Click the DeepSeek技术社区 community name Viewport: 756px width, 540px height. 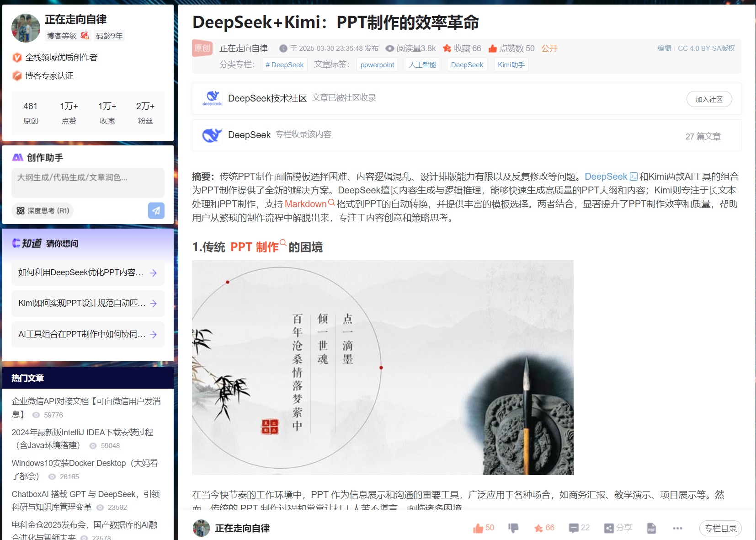pyautogui.click(x=267, y=98)
